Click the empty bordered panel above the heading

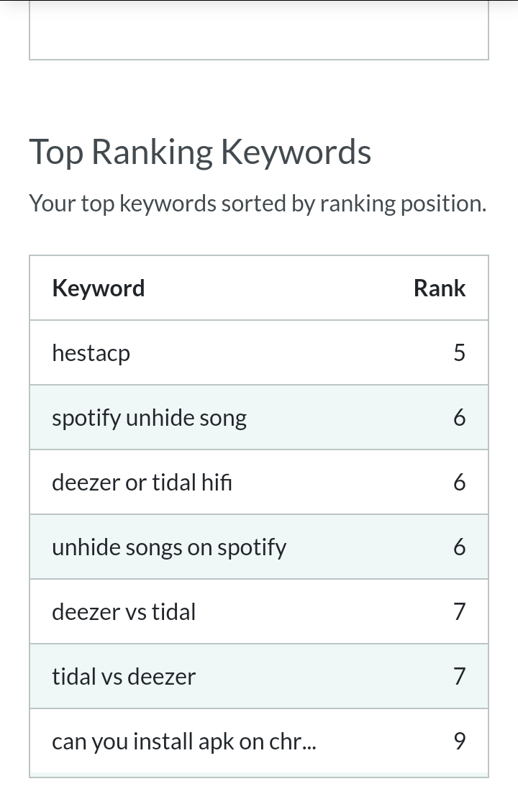259,30
